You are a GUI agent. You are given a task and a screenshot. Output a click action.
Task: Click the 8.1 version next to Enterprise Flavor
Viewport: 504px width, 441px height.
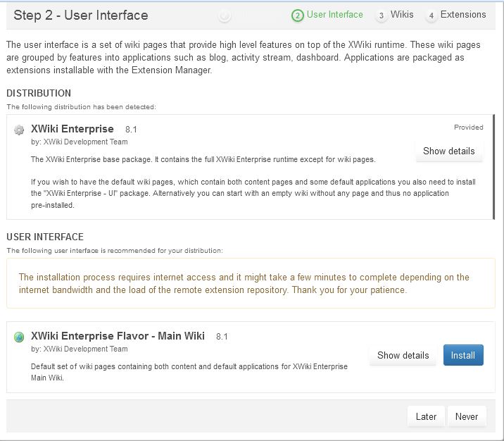(x=222, y=337)
